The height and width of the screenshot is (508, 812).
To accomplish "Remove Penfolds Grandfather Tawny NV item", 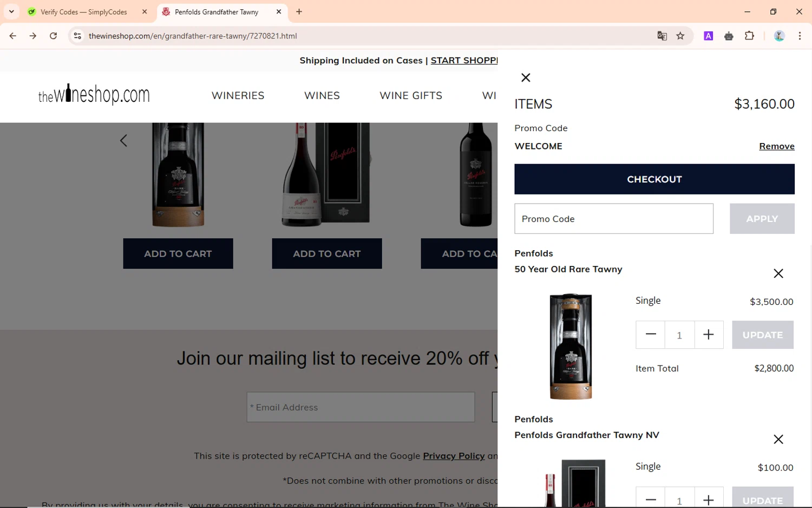I will (x=778, y=439).
